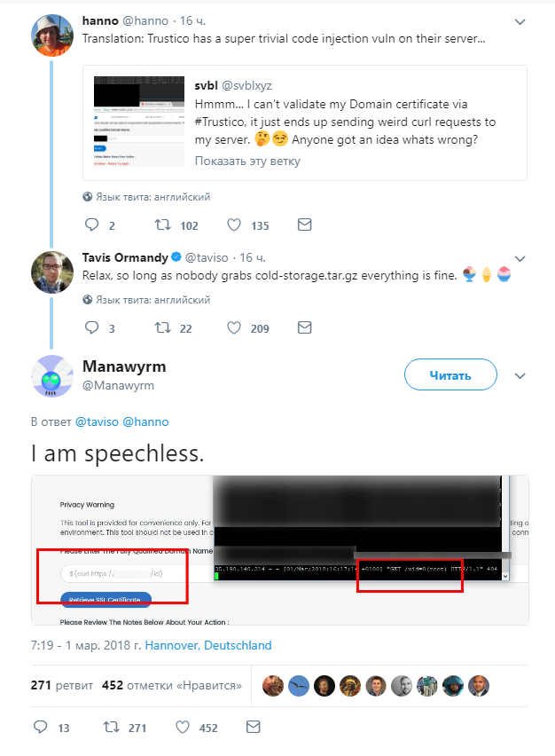Open 'Показать эту ветку' thread link
This screenshot has width=555, height=756.
(247, 161)
